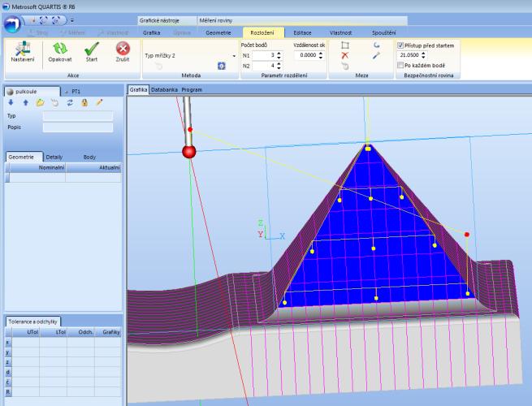Open the Spouštění ribbon tab
Image resolution: width=532 pixels, height=406 pixels.
pos(383,33)
